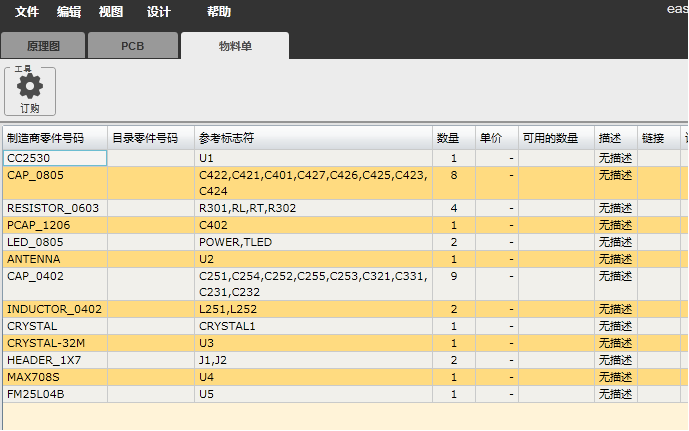This screenshot has height=431, width=689.
Task: Click the U5 reference designator cell
Action: tap(313, 394)
